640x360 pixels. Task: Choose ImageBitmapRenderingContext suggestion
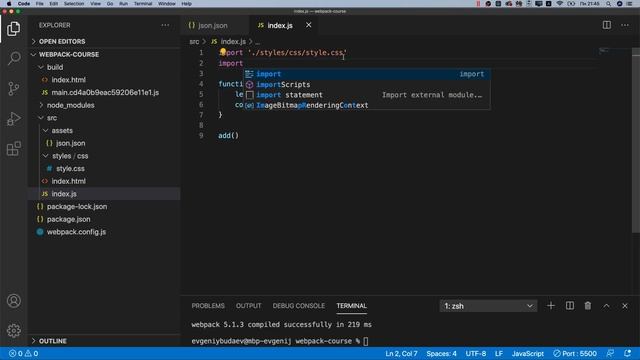367,105
